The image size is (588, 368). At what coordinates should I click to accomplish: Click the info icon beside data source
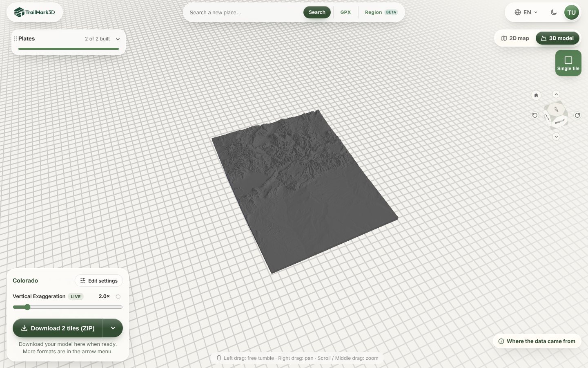pos(501,341)
